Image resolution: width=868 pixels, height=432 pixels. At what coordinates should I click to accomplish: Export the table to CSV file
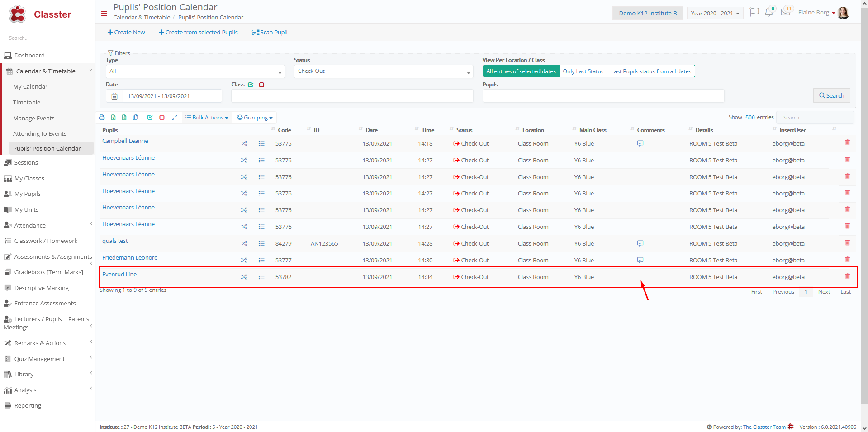pyautogui.click(x=124, y=118)
